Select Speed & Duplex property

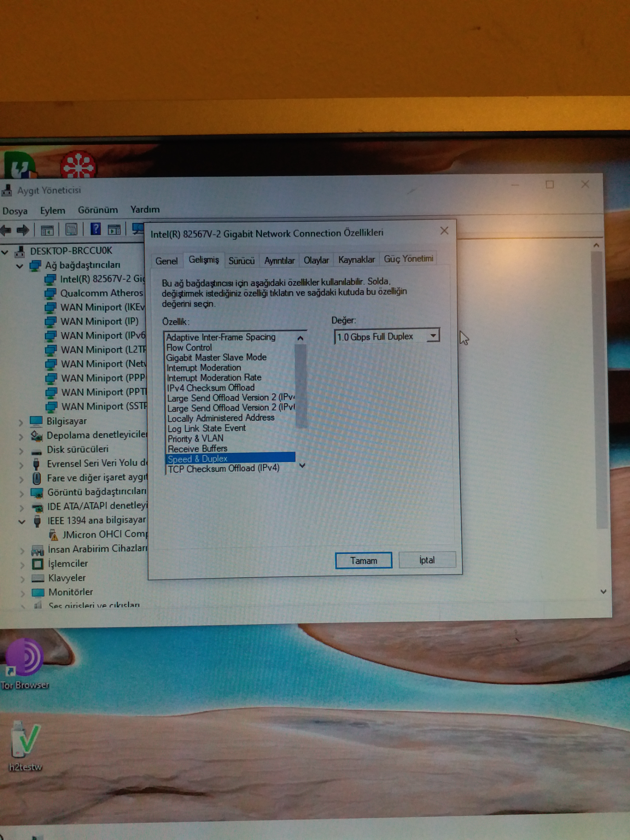tap(231, 459)
